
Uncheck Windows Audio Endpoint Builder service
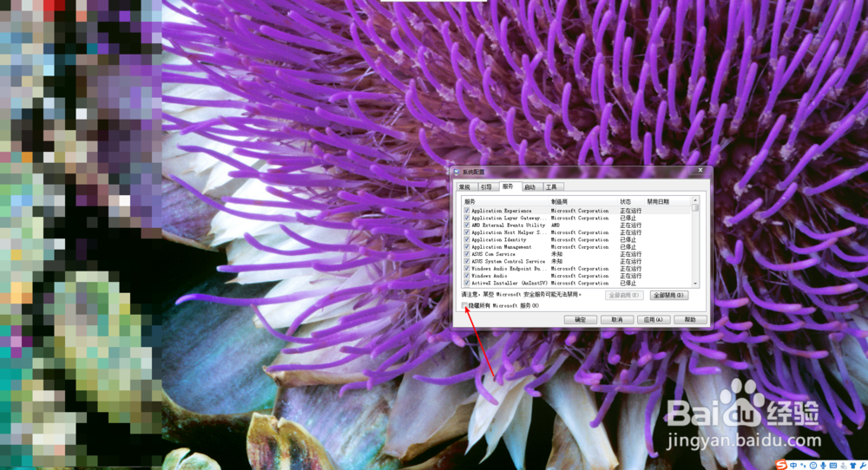coord(467,268)
